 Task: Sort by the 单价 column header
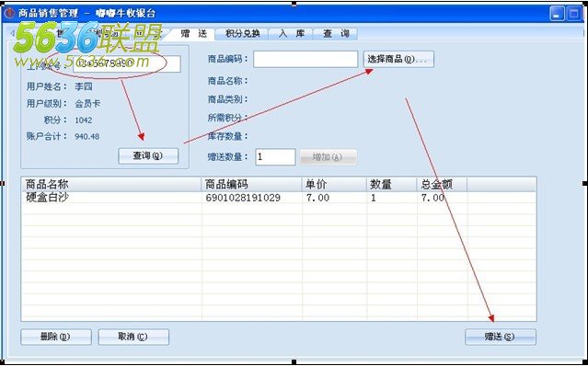(334, 184)
